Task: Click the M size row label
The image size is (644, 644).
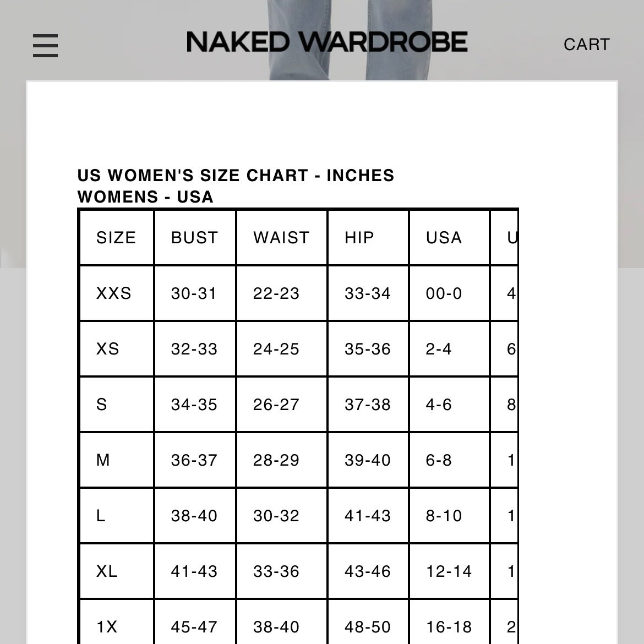Action: pos(103,460)
